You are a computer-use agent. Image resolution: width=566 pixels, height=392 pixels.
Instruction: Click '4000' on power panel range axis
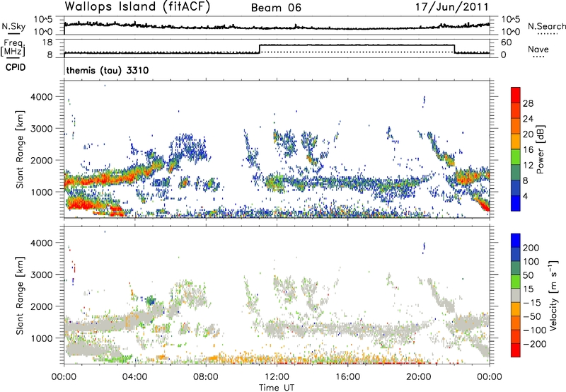[41, 97]
